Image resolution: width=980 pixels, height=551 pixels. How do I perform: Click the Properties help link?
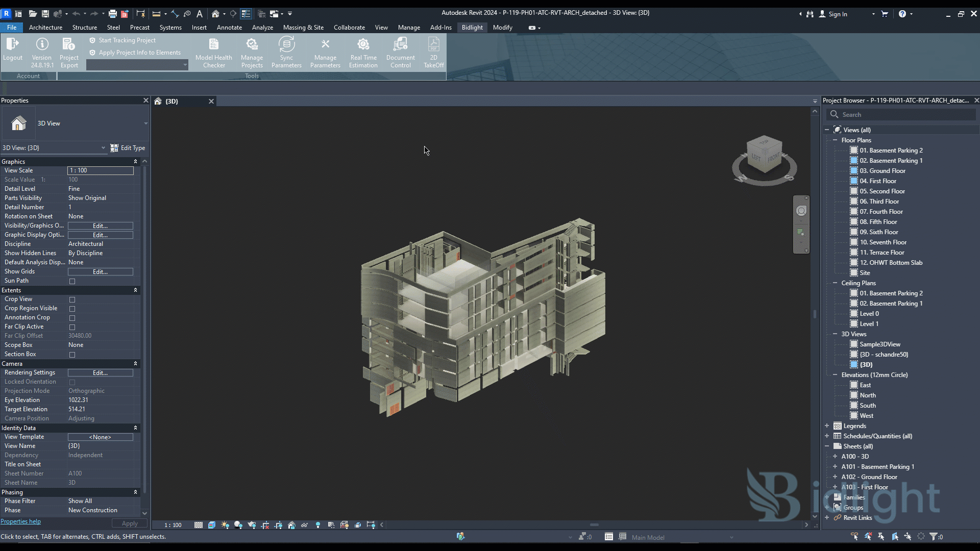click(20, 521)
